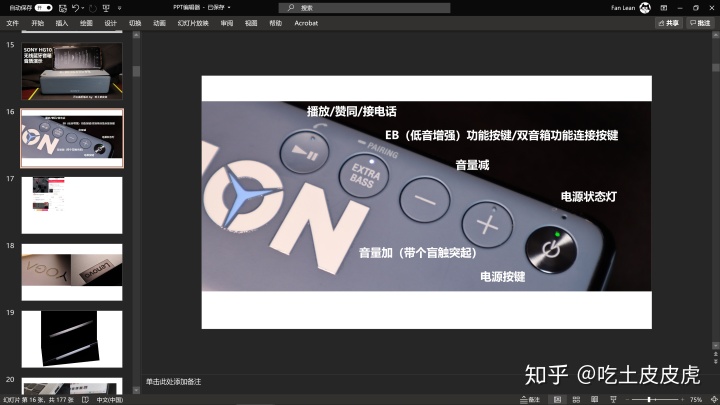Click the Undo arrow icon
Screen dimensions: 720x405
coord(76,8)
